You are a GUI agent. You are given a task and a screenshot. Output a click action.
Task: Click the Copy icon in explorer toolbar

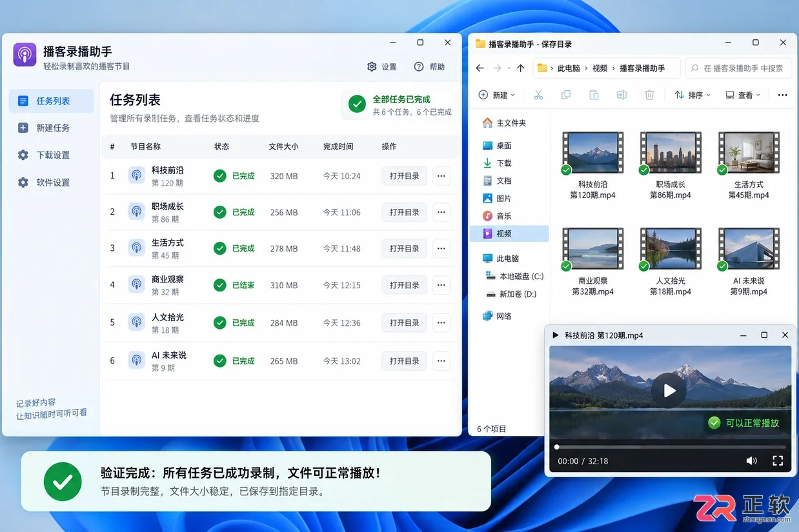click(566, 95)
